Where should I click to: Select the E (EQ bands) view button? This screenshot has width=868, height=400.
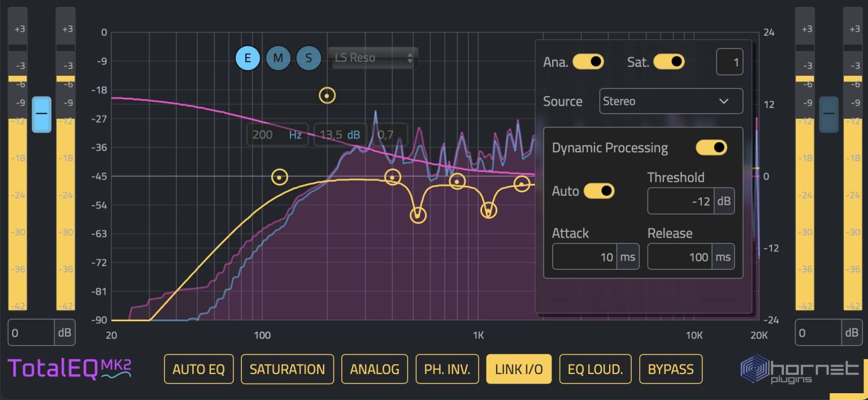click(248, 58)
